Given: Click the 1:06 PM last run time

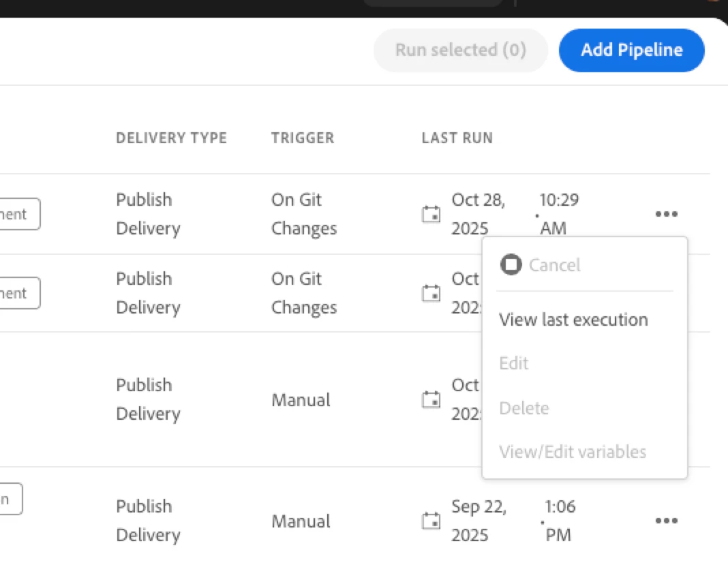Looking at the screenshot, I should (x=558, y=521).
